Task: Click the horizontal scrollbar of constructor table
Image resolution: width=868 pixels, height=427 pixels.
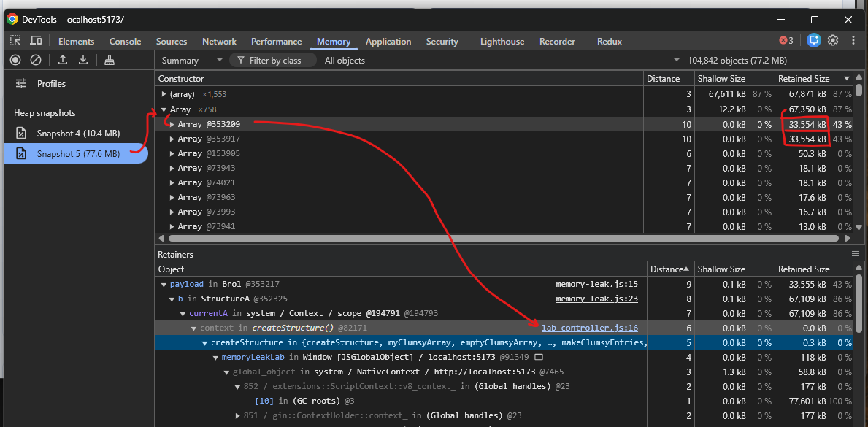Action: click(x=503, y=238)
